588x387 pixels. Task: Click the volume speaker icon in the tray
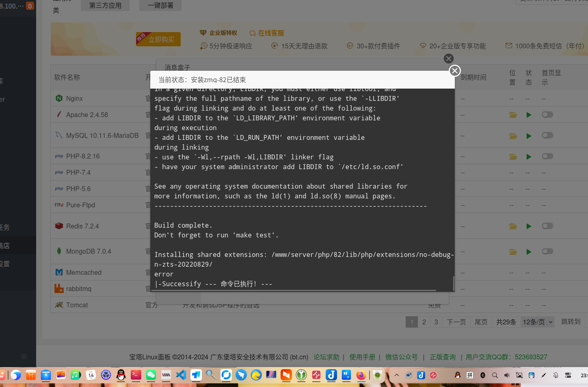tap(507, 375)
